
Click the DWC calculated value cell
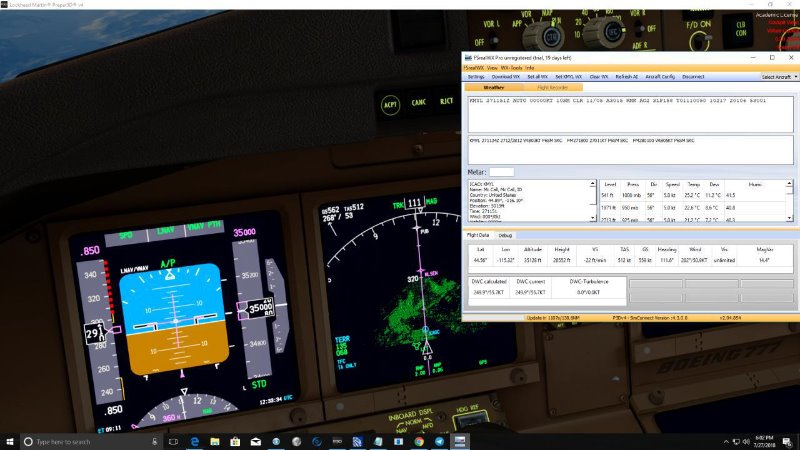pyautogui.click(x=488, y=292)
